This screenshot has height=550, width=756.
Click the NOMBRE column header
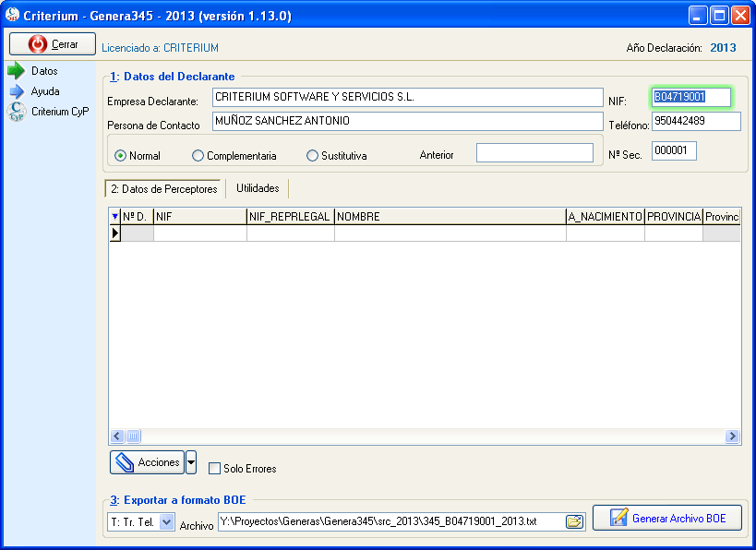[x=450, y=217]
